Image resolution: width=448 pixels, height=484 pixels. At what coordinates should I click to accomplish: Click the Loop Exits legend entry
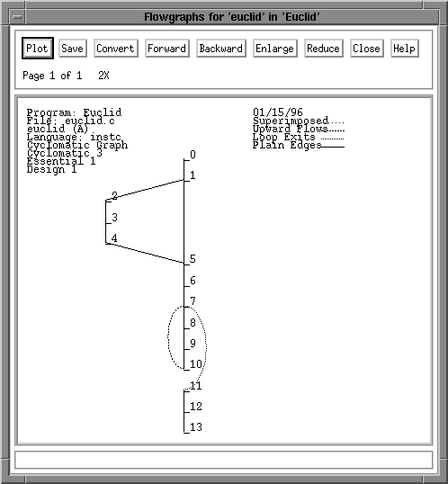(299, 137)
